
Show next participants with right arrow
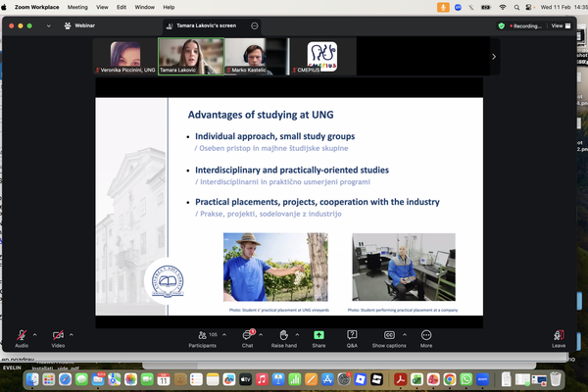tap(494, 57)
